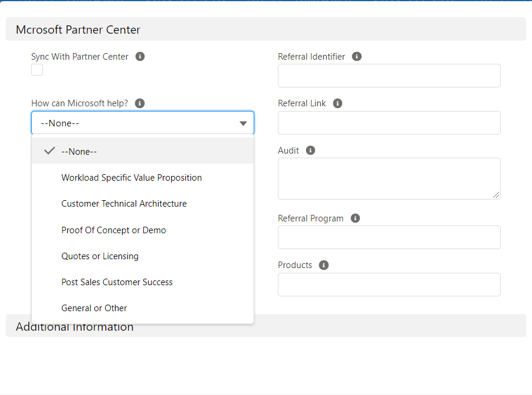This screenshot has height=395, width=532.
Task: Click inside the Audit text area
Action: (389, 178)
